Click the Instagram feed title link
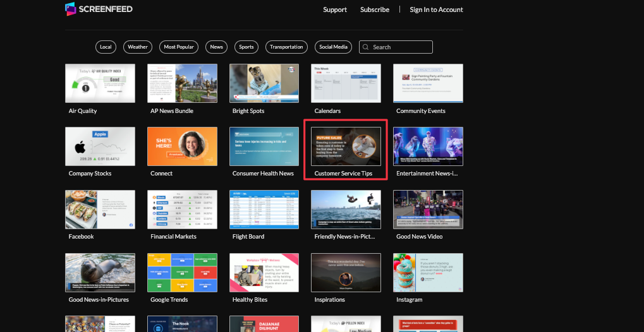644x332 pixels. pyautogui.click(x=409, y=300)
